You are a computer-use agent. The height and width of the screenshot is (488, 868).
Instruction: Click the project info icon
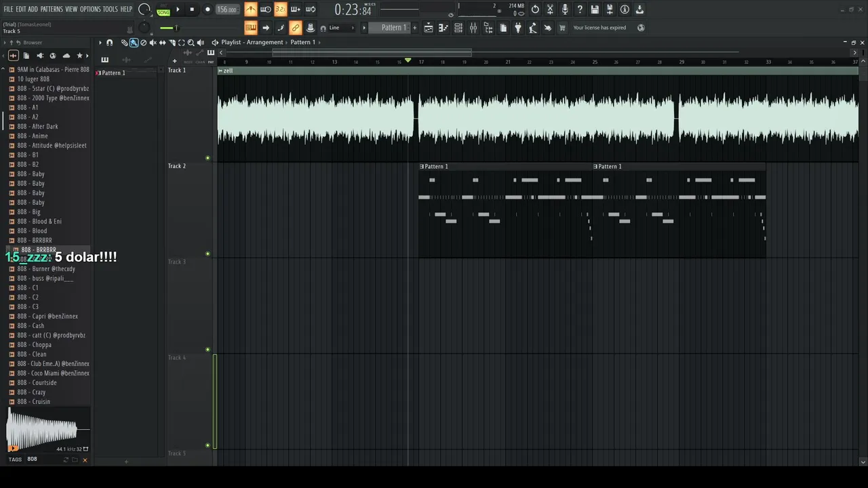point(625,9)
